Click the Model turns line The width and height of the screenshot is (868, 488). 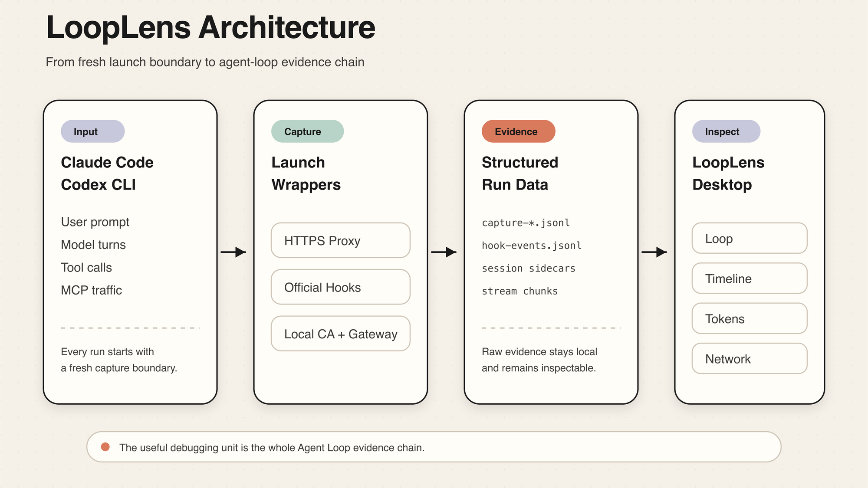tap(93, 245)
